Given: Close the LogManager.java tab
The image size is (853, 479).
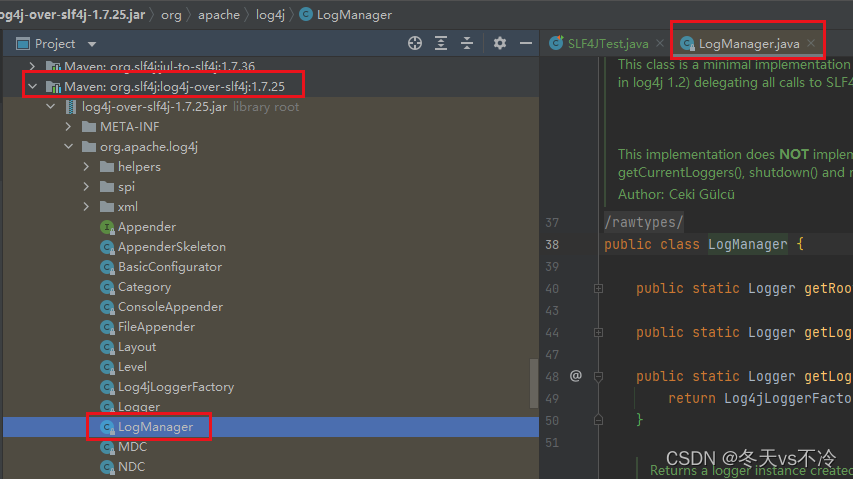Looking at the screenshot, I should (x=811, y=43).
